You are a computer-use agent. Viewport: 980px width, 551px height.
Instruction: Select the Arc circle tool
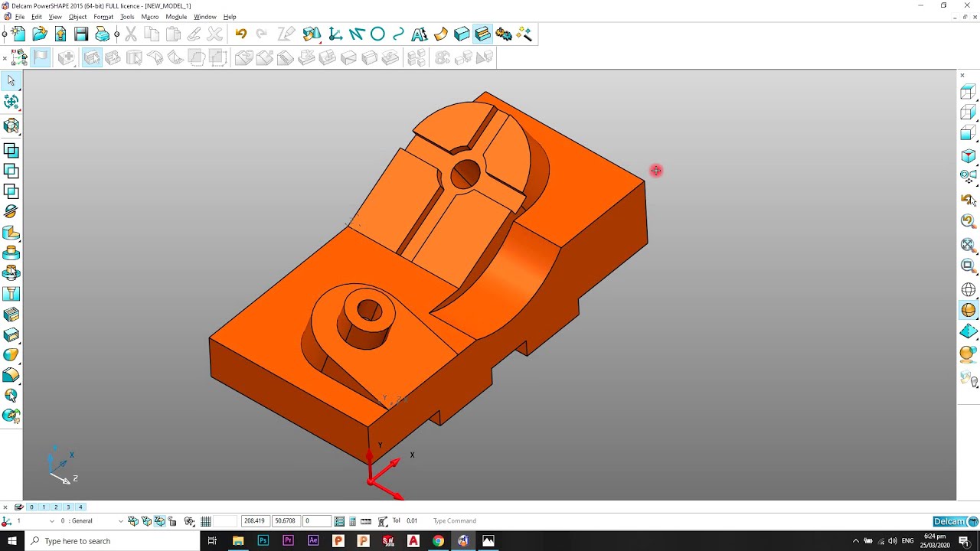(x=377, y=34)
